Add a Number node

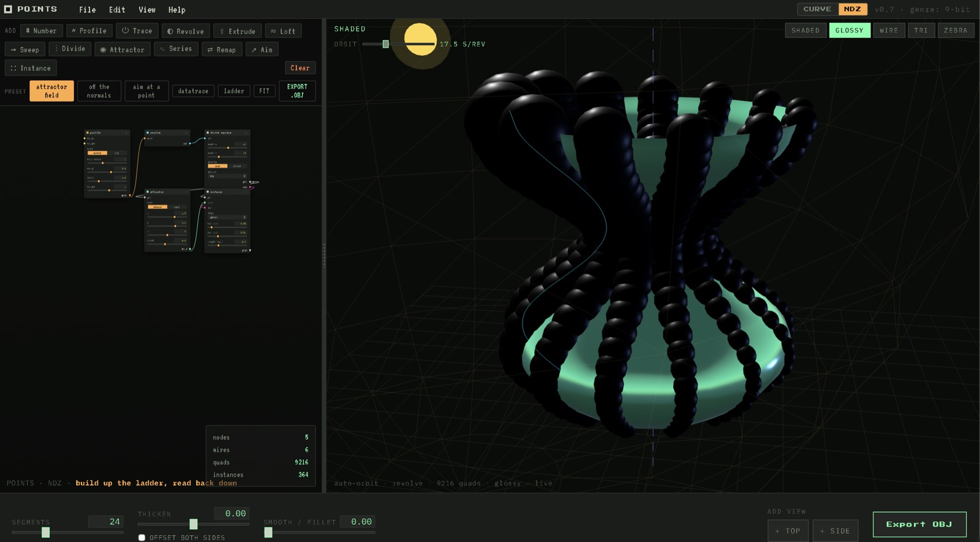click(41, 31)
